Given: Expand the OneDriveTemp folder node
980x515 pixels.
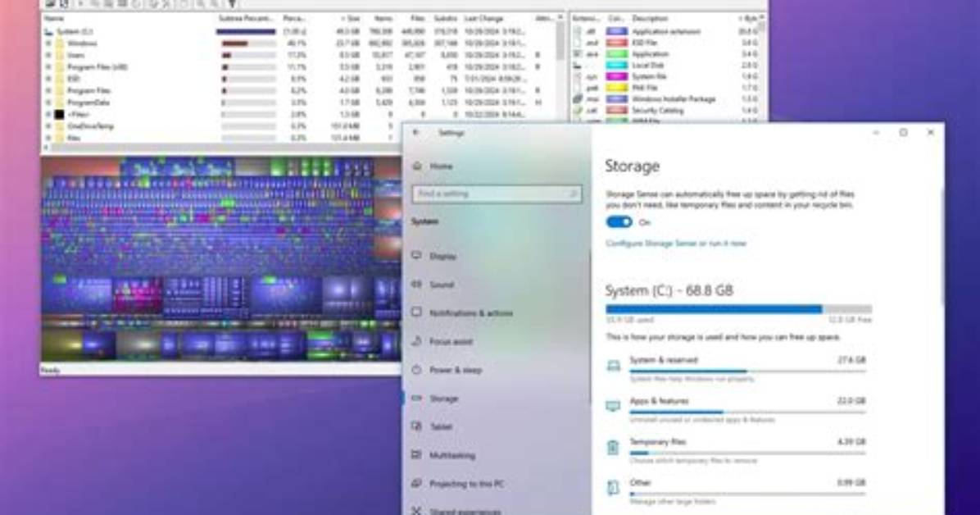Looking at the screenshot, I should pos(48,125).
